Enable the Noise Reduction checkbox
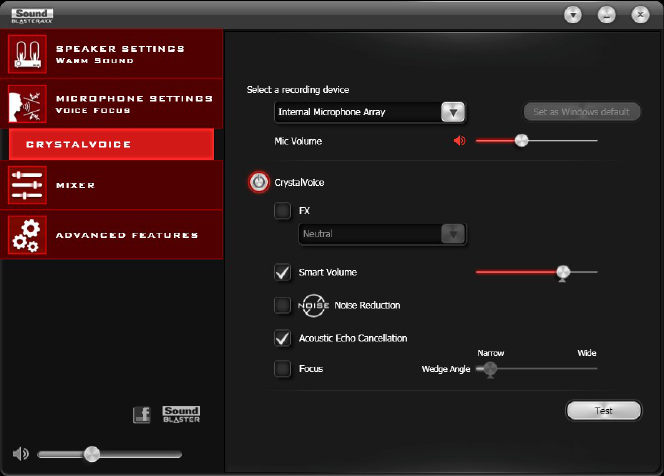This screenshot has height=476, width=664. coord(282,305)
